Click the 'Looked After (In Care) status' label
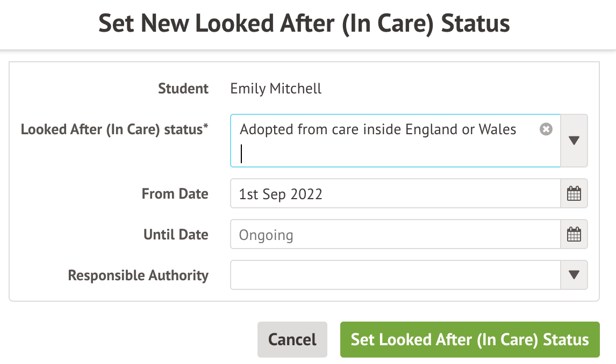 [x=111, y=129]
